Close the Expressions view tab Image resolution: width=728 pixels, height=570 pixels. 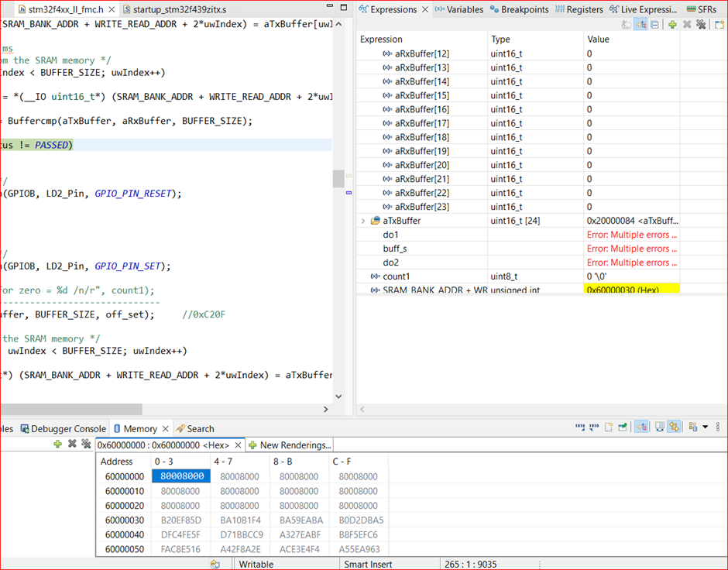point(424,10)
